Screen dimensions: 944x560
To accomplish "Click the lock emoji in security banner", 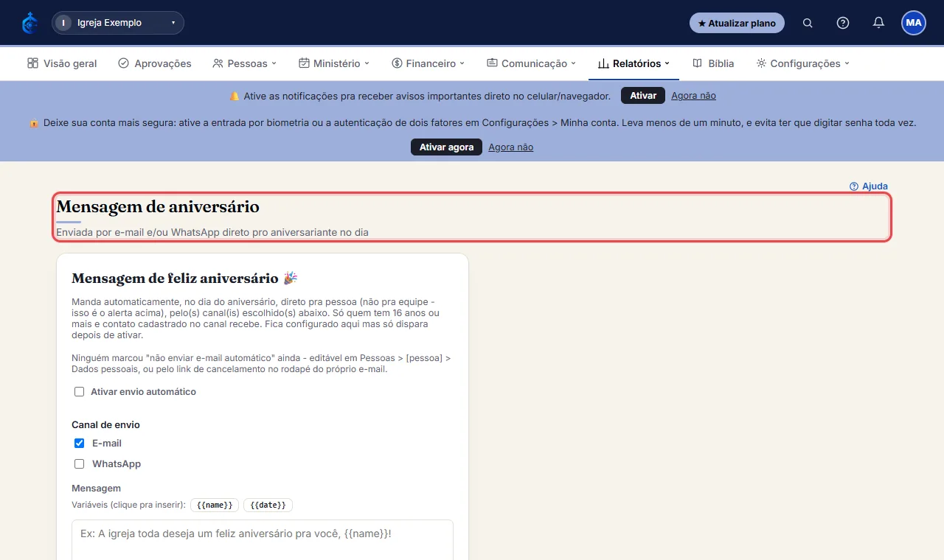I will (x=34, y=123).
